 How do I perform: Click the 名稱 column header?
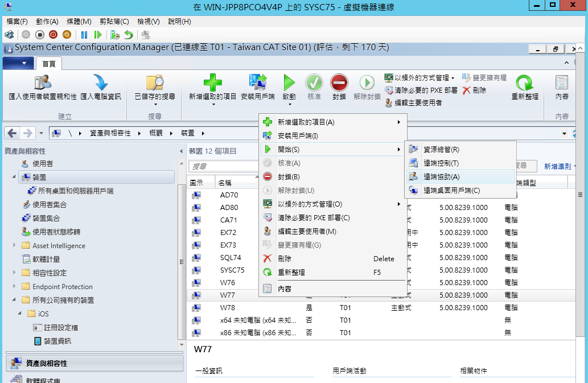(237, 183)
